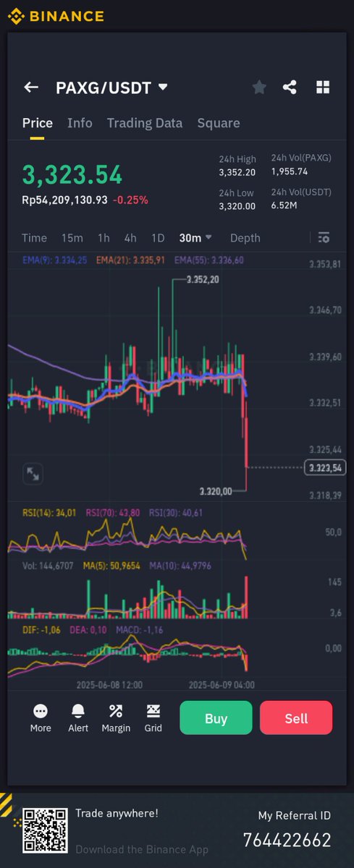The height and width of the screenshot is (868, 354).
Task: Click the 2025-06-09 04:00 time label
Action: click(x=222, y=684)
